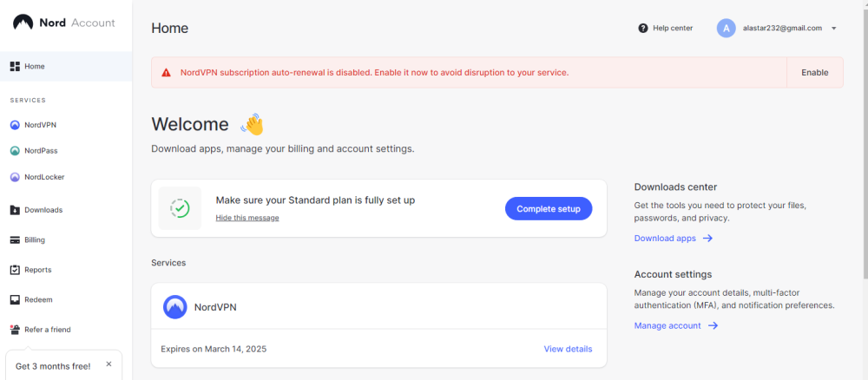Enable NordVPN subscription auto-renewal

tap(814, 73)
